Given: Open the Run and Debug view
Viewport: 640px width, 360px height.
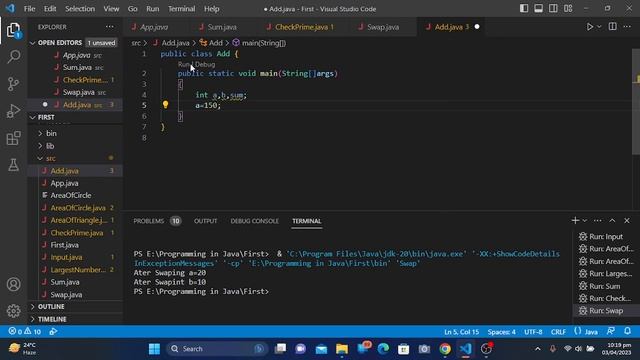Looking at the screenshot, I should pos(13,111).
